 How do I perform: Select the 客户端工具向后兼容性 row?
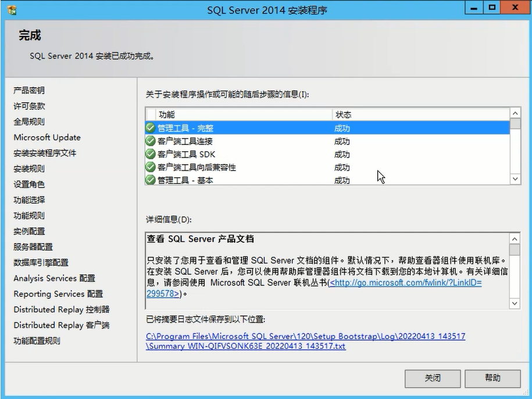pyautogui.click(x=327, y=167)
